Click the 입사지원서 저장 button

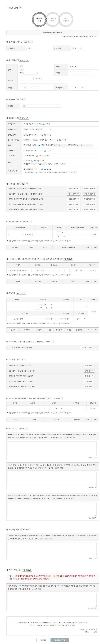pyautogui.click(x=59, y=640)
